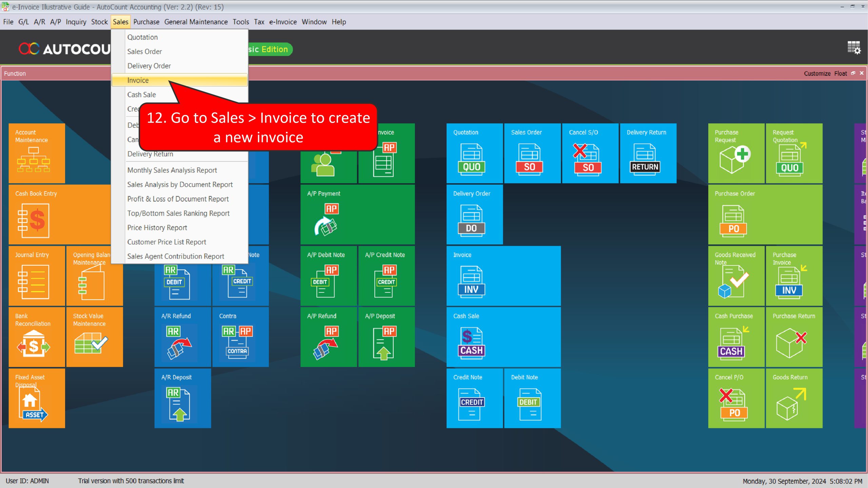Viewport: 868px width, 488px height.
Task: Open the A/R menu
Action: coord(39,22)
